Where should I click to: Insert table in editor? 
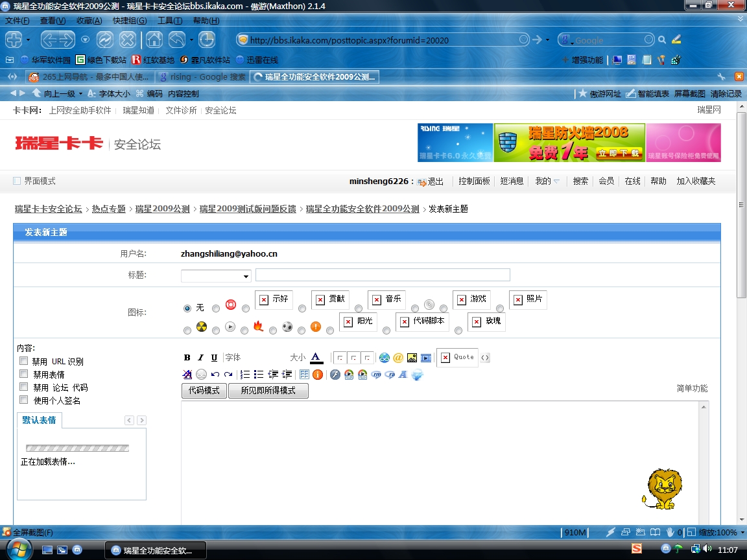304,375
